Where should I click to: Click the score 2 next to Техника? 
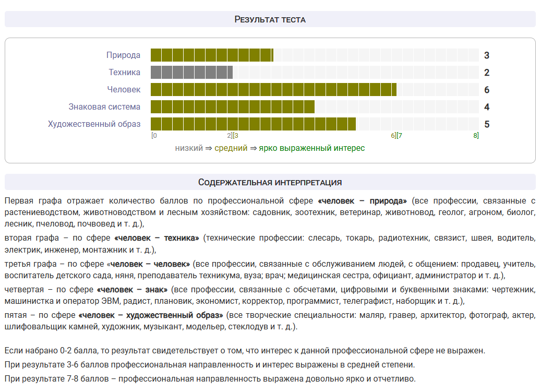(x=487, y=73)
